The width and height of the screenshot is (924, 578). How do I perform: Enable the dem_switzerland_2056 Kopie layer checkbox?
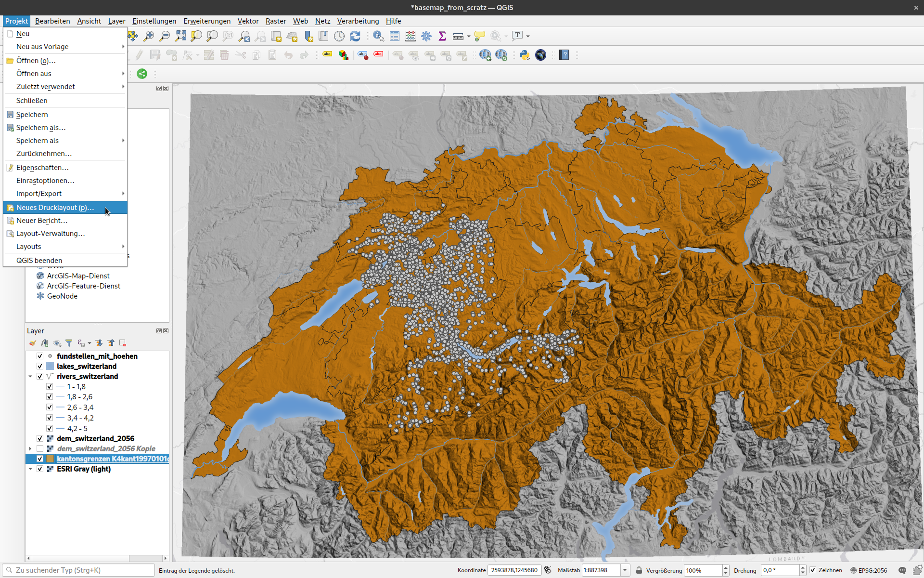click(x=40, y=448)
